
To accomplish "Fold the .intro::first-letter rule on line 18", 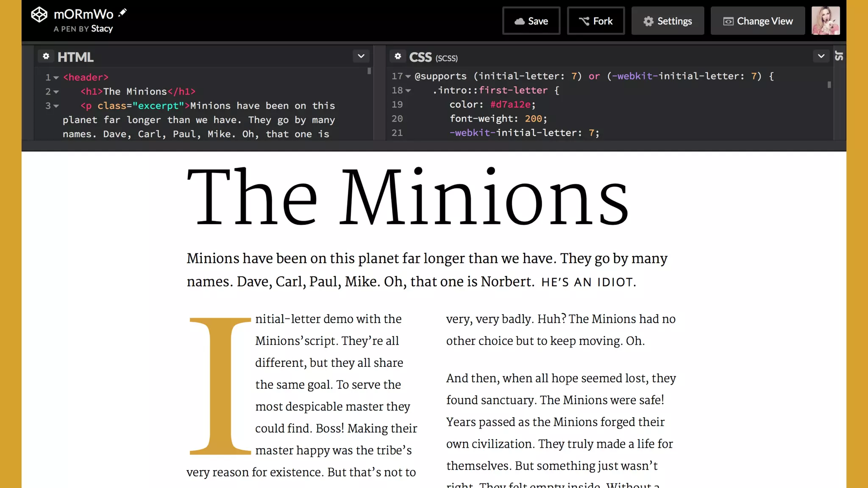I will [408, 91].
